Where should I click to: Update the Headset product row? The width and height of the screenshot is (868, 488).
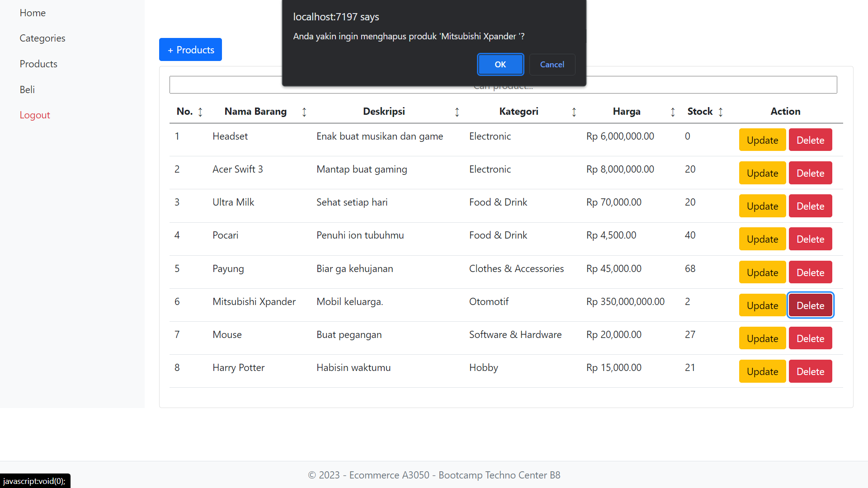(x=762, y=140)
